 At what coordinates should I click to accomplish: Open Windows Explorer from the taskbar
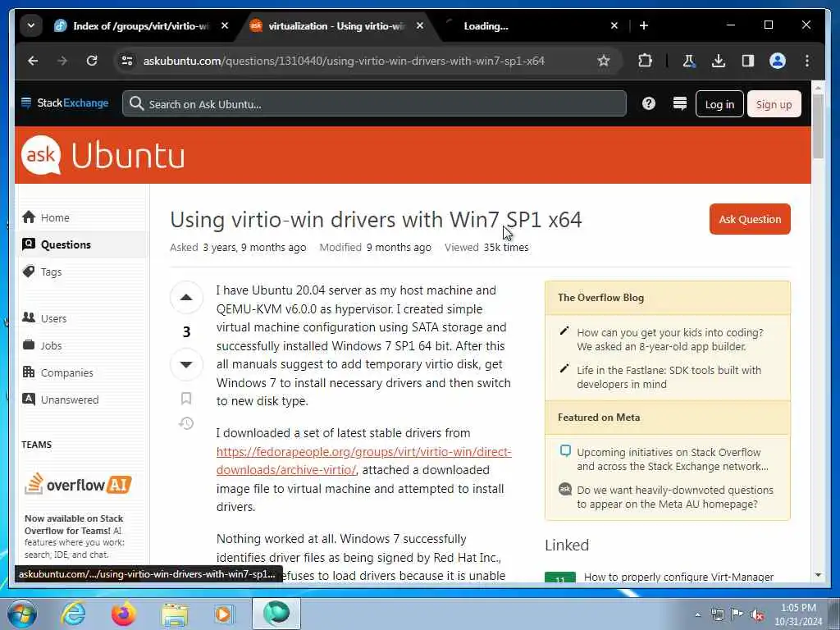pos(175,614)
